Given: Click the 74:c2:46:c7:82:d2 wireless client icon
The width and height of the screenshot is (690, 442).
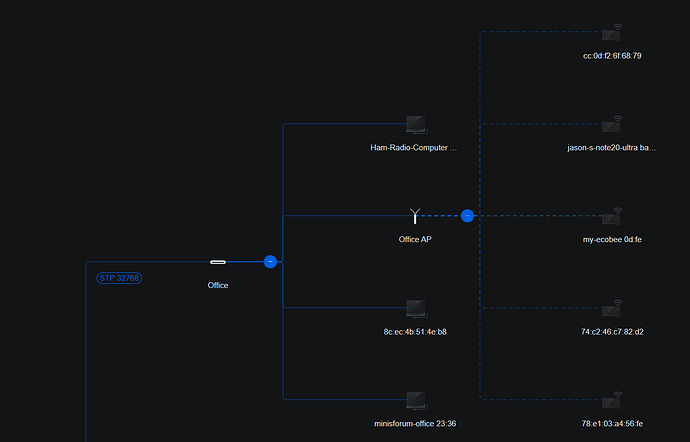Looking at the screenshot, I should 612,308.
